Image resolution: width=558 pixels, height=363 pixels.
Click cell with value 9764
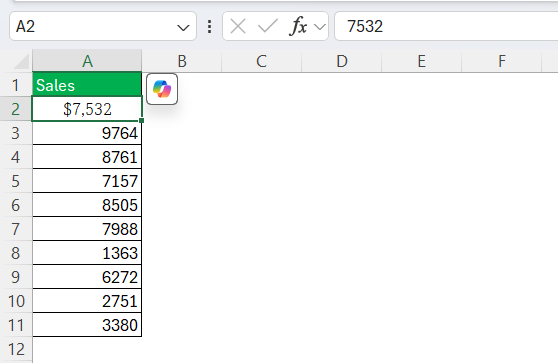pyautogui.click(x=87, y=133)
